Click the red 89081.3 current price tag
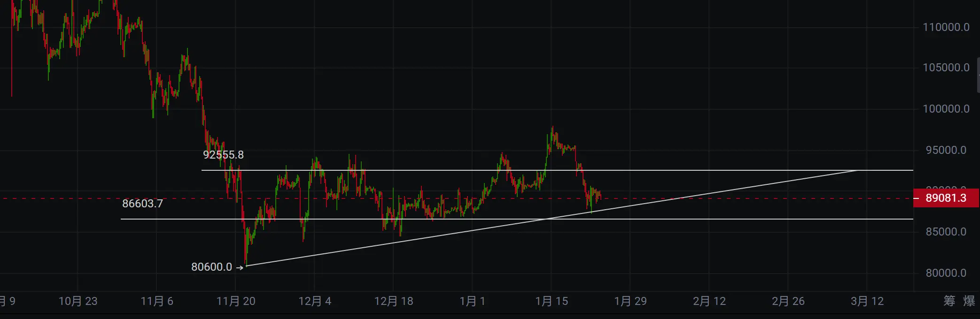980x319 pixels. [946, 198]
